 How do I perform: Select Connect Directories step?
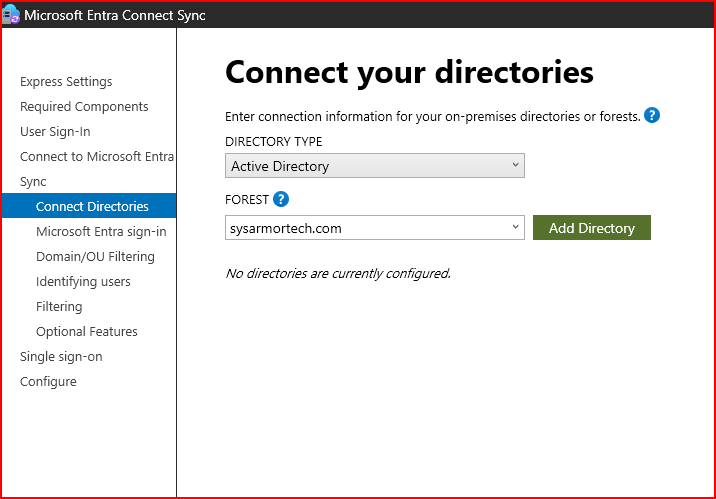pyautogui.click(x=89, y=206)
